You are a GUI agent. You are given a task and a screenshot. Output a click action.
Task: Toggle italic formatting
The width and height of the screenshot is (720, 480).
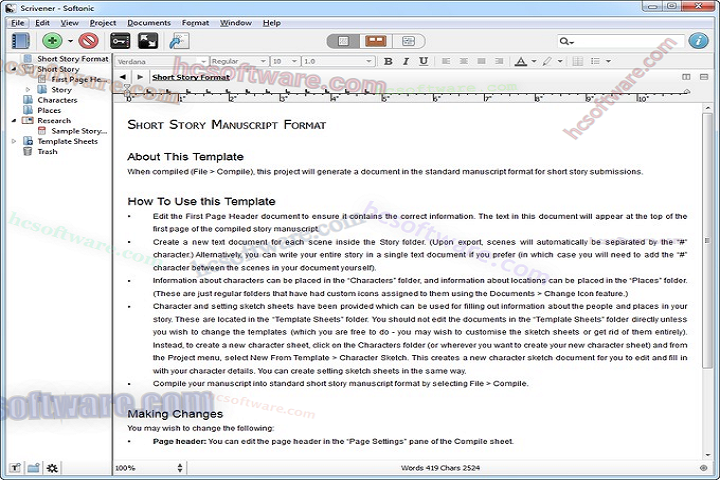click(x=405, y=61)
